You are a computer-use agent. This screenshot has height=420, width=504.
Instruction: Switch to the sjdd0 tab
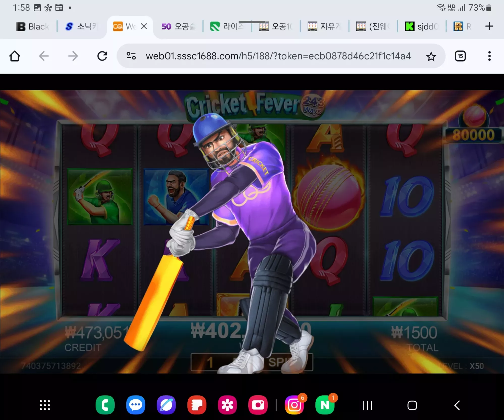tap(422, 26)
